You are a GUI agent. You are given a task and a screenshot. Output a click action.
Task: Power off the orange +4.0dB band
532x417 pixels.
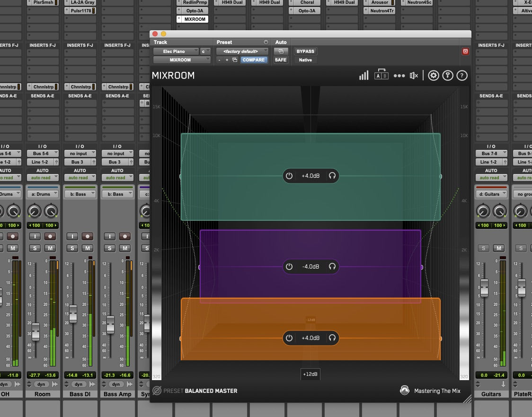point(289,338)
